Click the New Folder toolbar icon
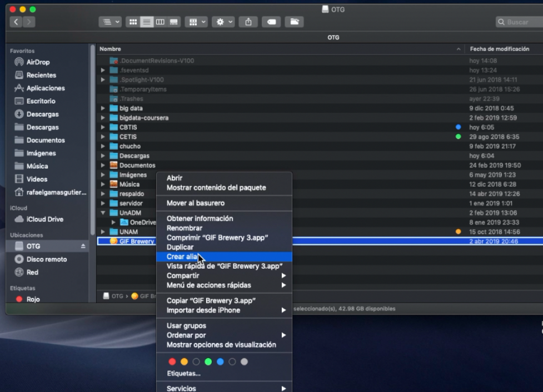The height and width of the screenshot is (392, 543). (294, 22)
